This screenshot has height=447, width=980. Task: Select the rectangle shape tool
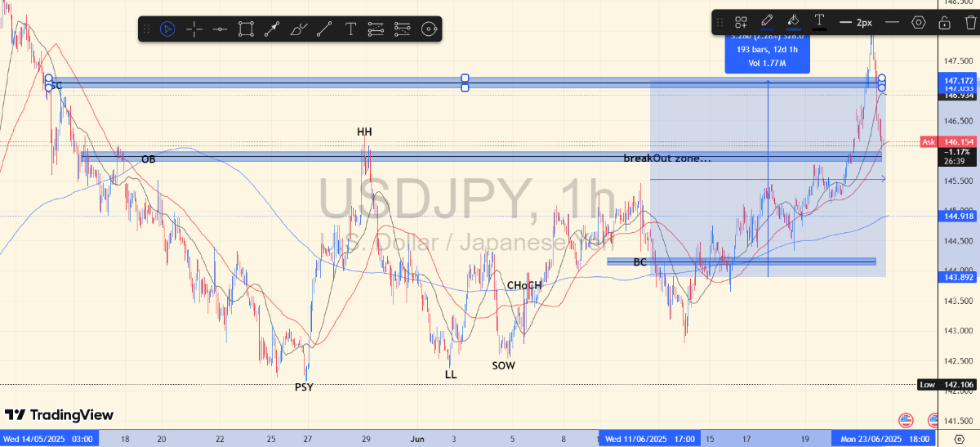click(x=246, y=29)
